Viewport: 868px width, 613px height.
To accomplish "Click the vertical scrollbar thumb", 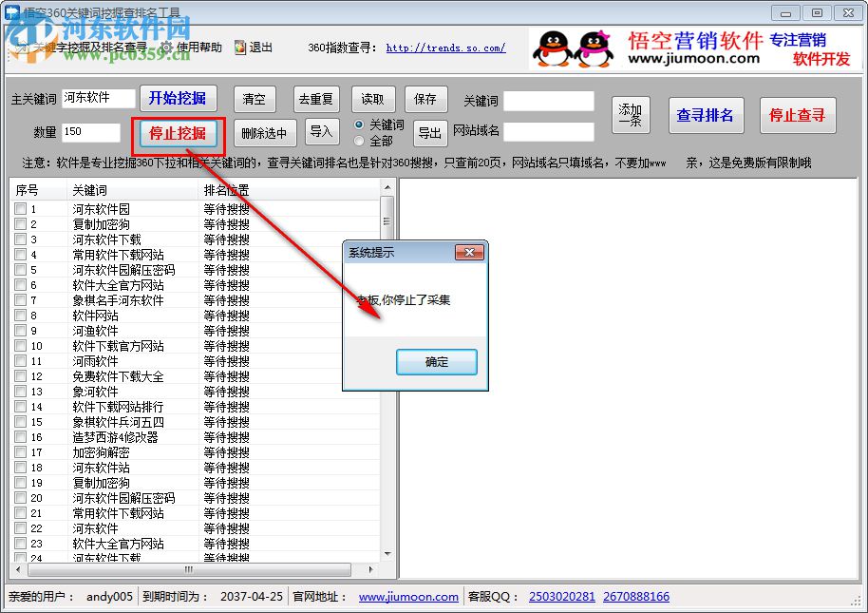I will pos(387,220).
